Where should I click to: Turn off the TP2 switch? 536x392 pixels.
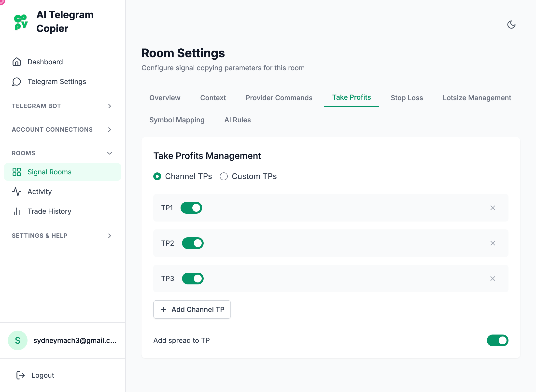[x=193, y=243]
